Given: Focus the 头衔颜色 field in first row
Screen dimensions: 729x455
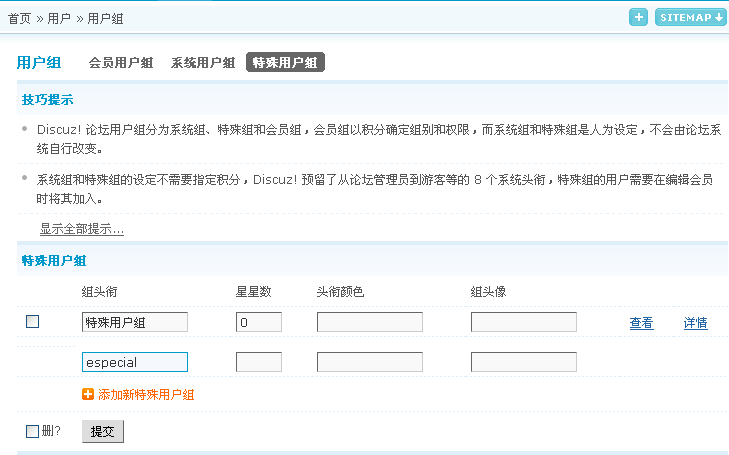Looking at the screenshot, I should click(x=370, y=322).
